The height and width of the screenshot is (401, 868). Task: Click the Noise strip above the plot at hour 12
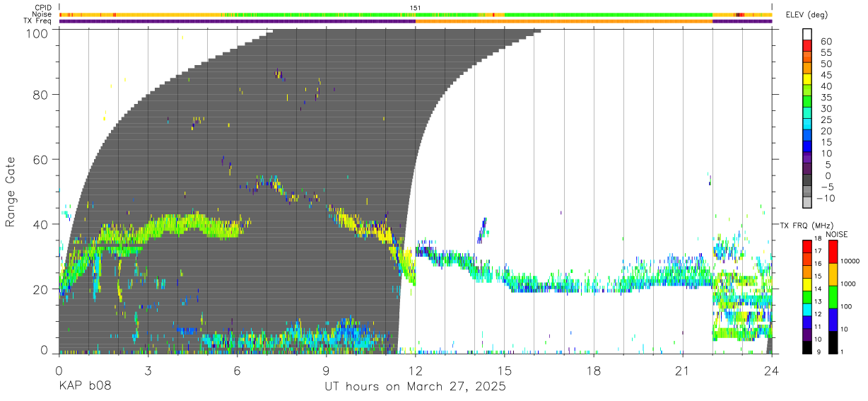(416, 14)
